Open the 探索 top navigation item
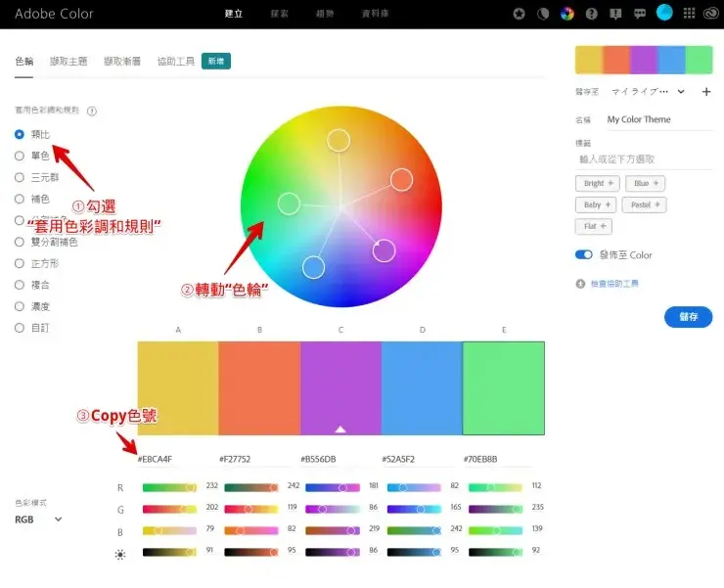Viewport: 724px width, 588px height. coord(280,14)
